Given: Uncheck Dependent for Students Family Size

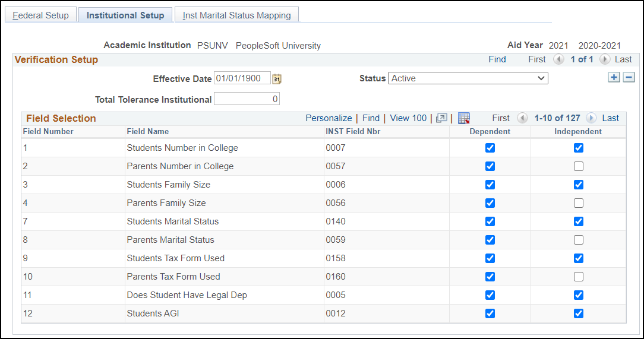Looking at the screenshot, I should [x=490, y=185].
